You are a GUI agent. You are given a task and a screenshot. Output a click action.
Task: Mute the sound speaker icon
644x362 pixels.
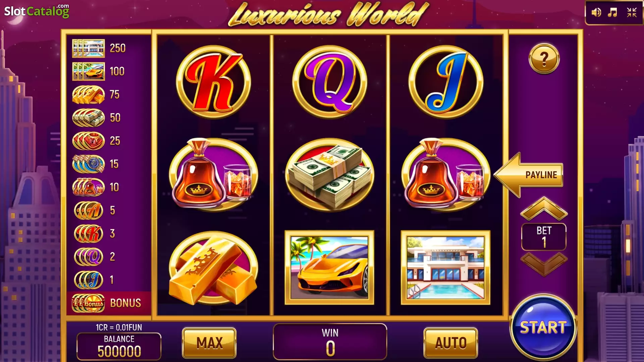pos(596,13)
